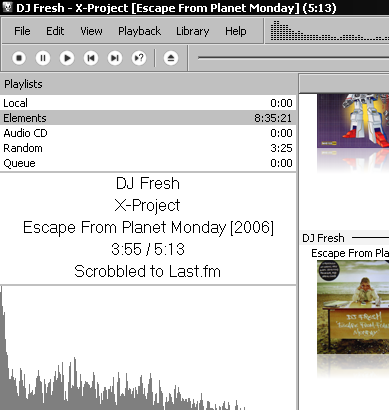The width and height of the screenshot is (389, 410).
Task: Skip to the previous track
Action: pyautogui.click(x=91, y=58)
